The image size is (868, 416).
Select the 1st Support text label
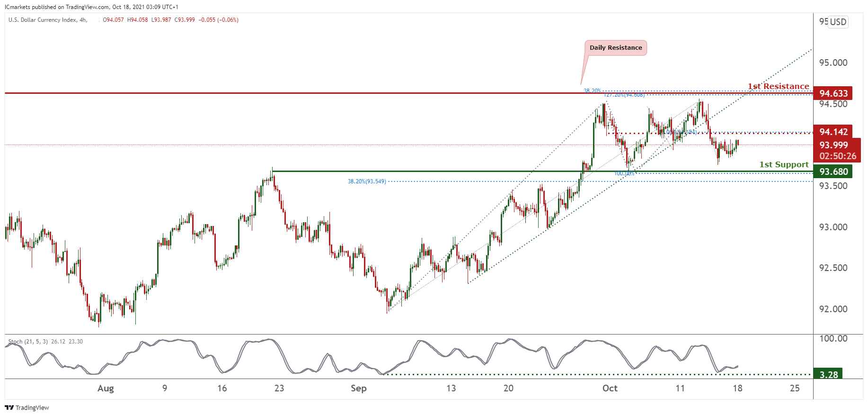click(x=784, y=164)
